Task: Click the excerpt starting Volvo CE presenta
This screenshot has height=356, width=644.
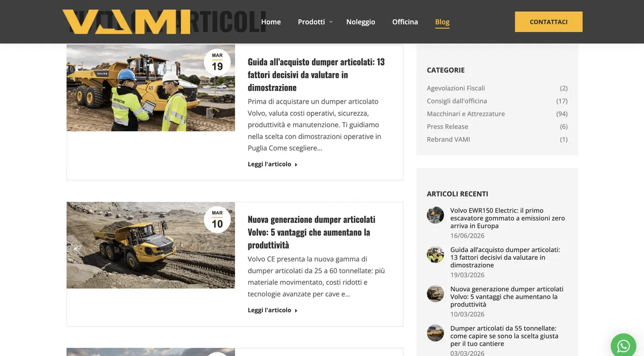Action: [x=316, y=276]
